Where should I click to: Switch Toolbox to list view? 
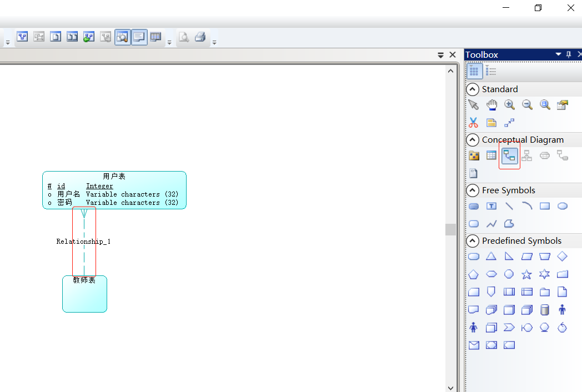pyautogui.click(x=491, y=71)
